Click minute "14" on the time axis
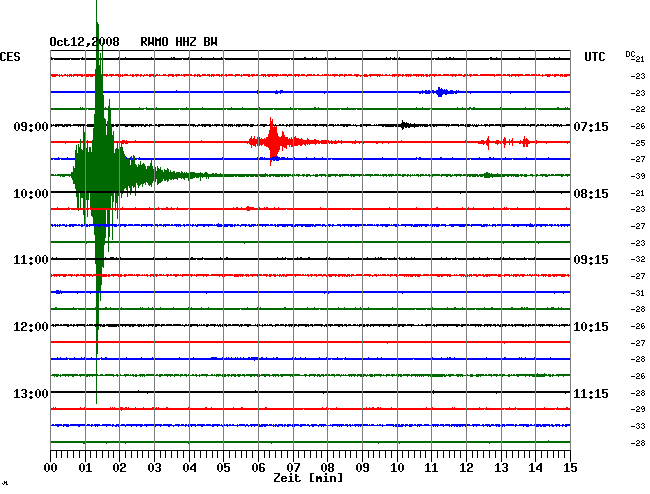The height and width of the screenshot is (494, 650). (535, 468)
